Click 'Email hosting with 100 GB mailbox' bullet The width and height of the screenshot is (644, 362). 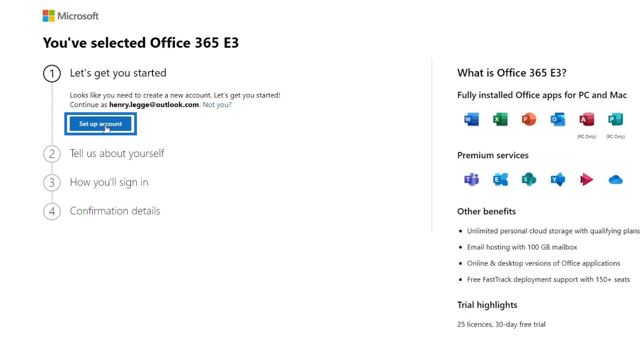[522, 247]
